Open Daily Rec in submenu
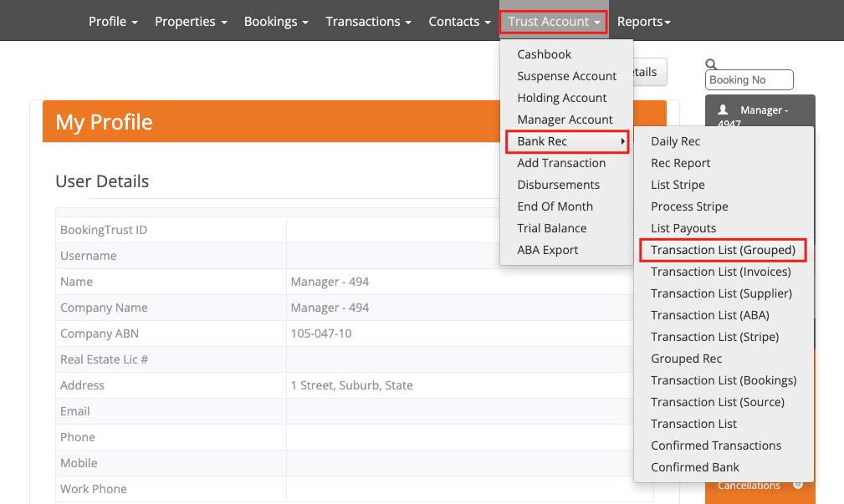Viewport: 844px width, 504px height. coord(676,141)
